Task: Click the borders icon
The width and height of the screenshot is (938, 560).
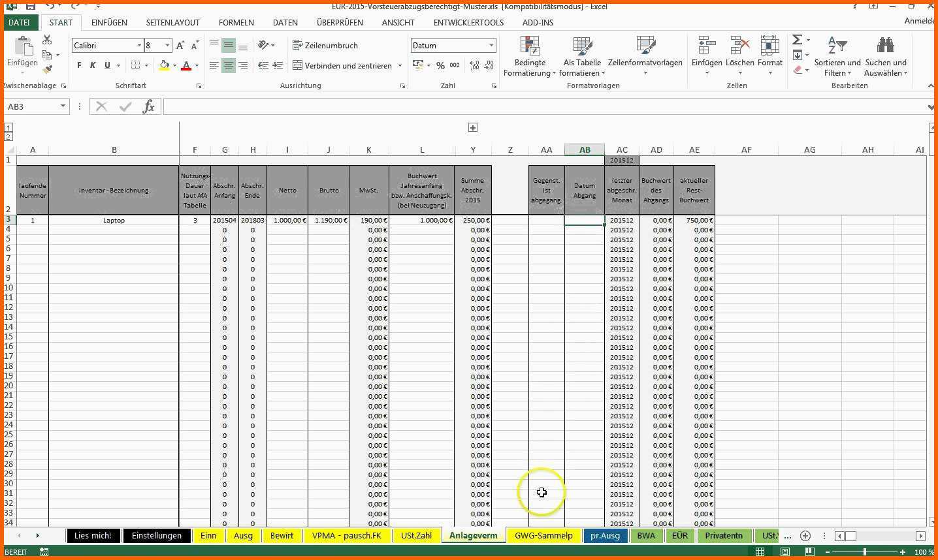Action: click(x=135, y=65)
